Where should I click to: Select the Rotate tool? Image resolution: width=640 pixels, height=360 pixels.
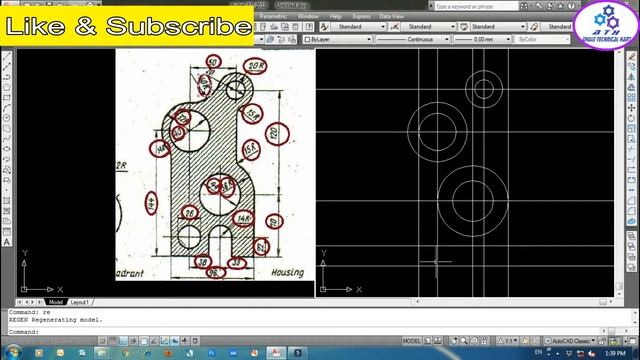coord(631,118)
